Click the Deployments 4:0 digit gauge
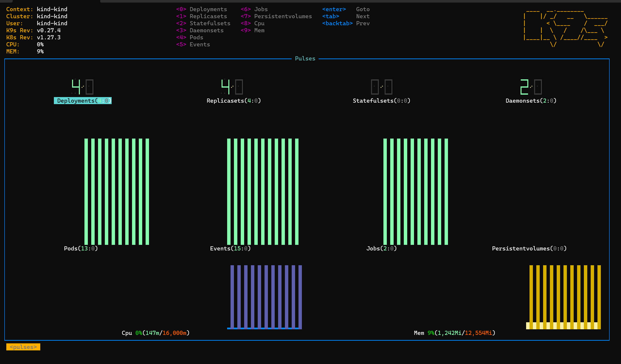 [x=82, y=87]
